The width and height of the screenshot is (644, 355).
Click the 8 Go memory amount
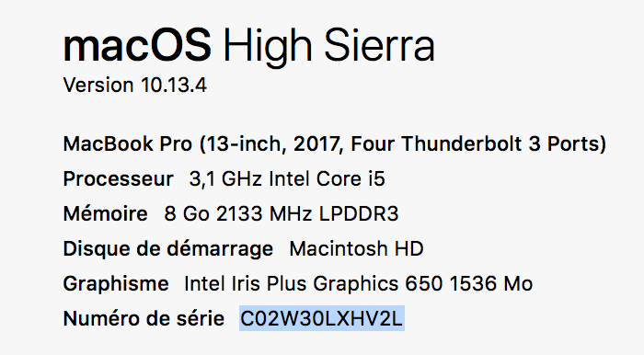point(187,213)
